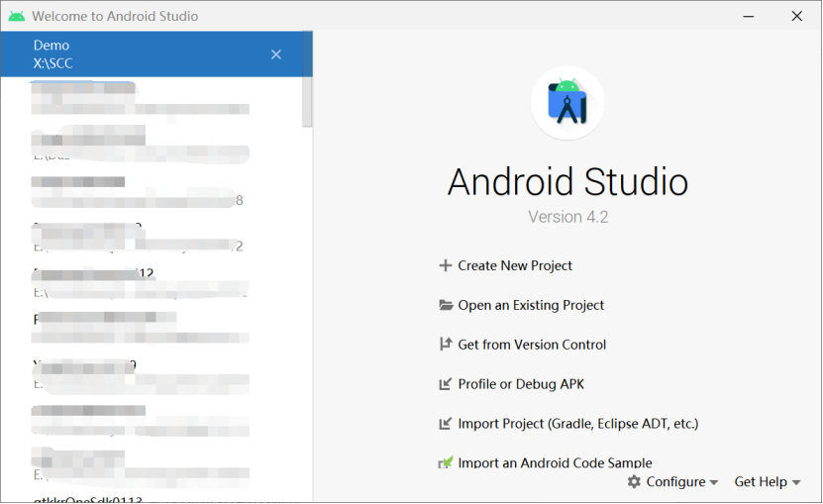The image size is (823, 504).
Task: Create New Project
Action: coord(515,265)
